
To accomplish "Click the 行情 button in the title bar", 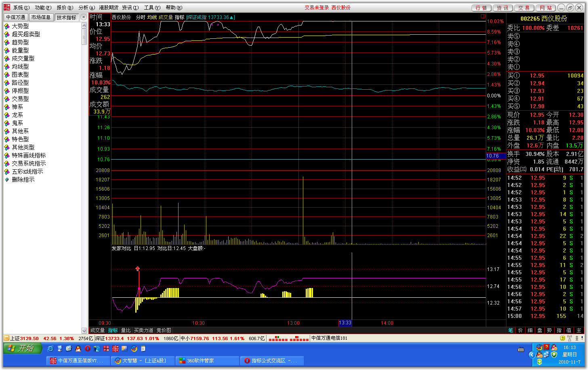I will 481,8.
